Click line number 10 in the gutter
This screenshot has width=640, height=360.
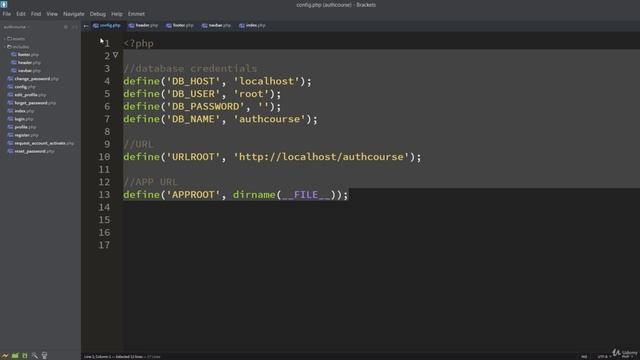[104, 157]
